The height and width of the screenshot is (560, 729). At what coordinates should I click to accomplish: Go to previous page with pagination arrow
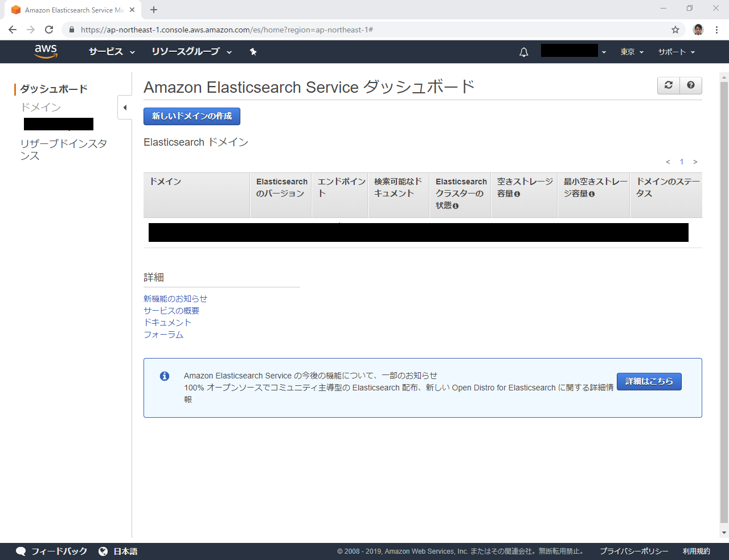[668, 162]
